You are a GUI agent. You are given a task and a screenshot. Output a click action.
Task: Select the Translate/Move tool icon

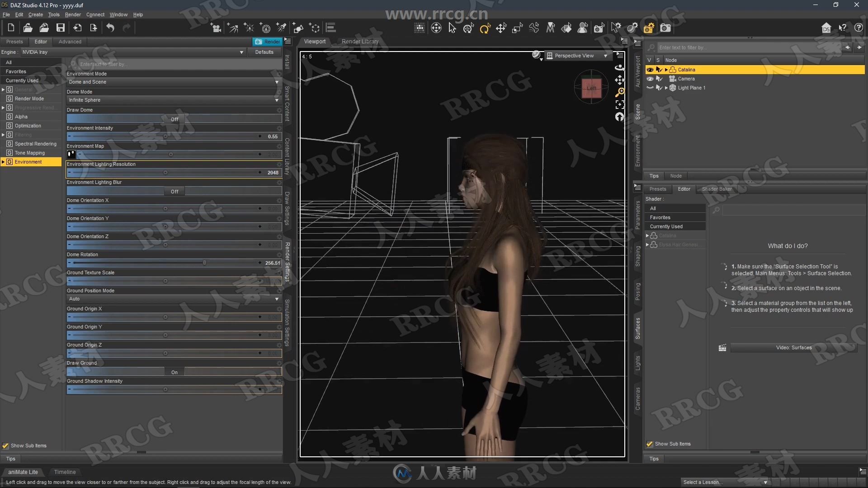pos(501,28)
